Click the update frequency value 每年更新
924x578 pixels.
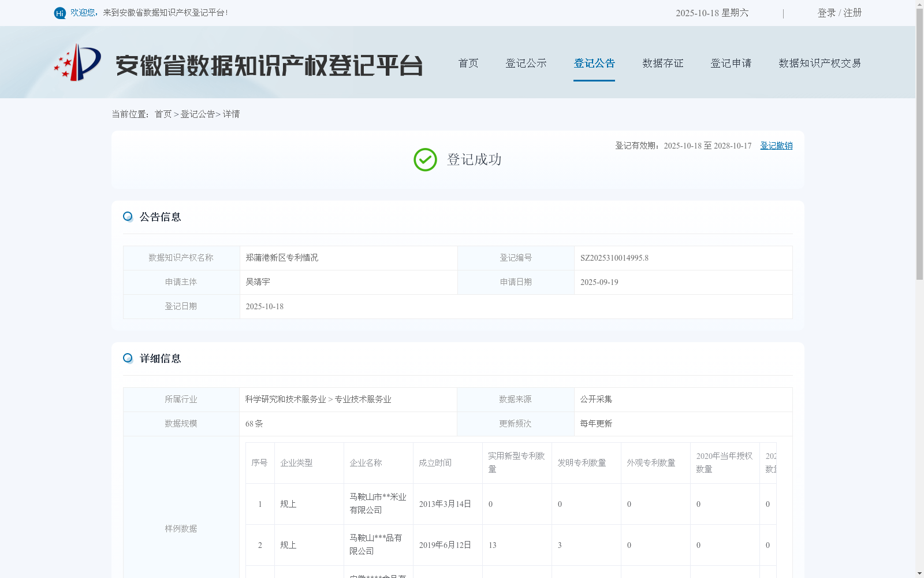[596, 424]
